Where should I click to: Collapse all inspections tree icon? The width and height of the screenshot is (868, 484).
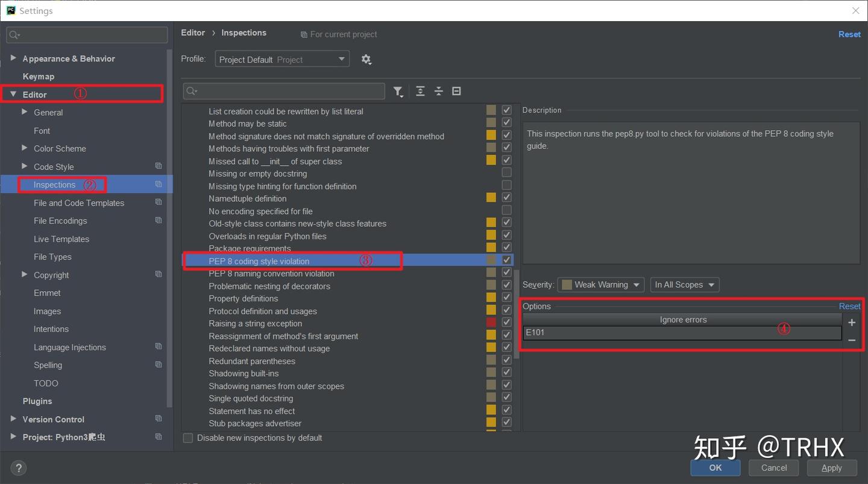click(x=439, y=91)
